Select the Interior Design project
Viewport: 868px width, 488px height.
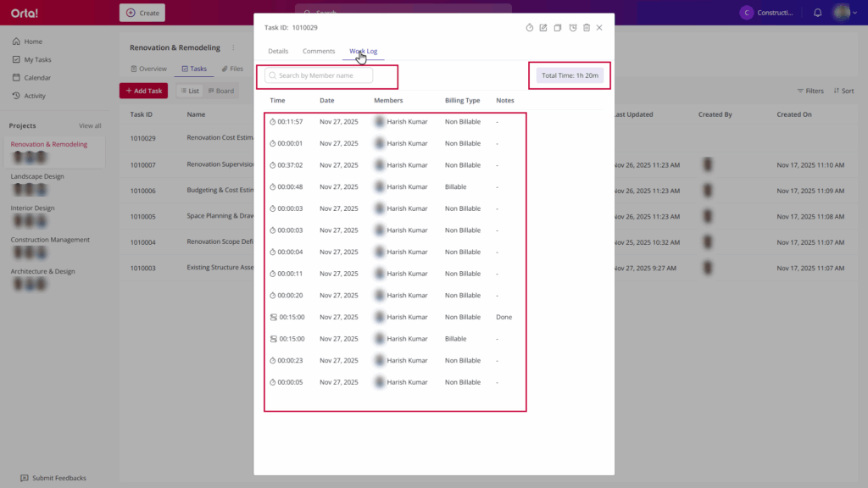32,208
